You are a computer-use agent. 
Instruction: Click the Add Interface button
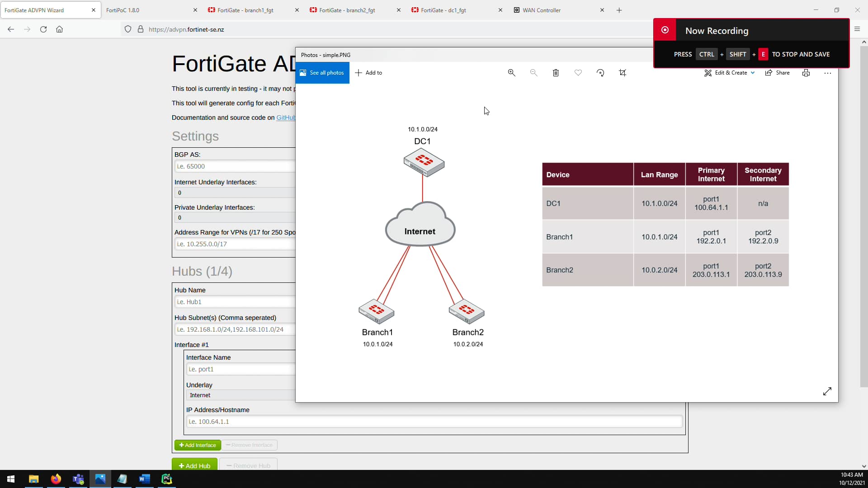[x=197, y=445]
